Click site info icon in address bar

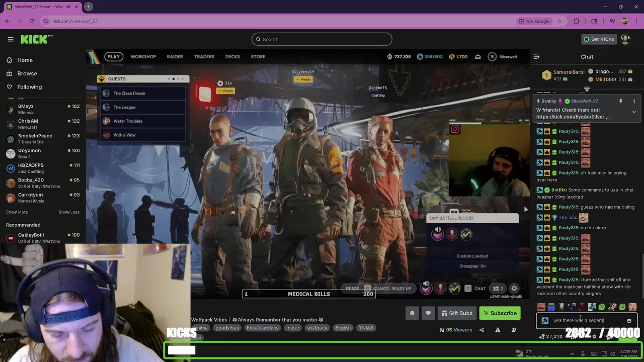coord(46,21)
